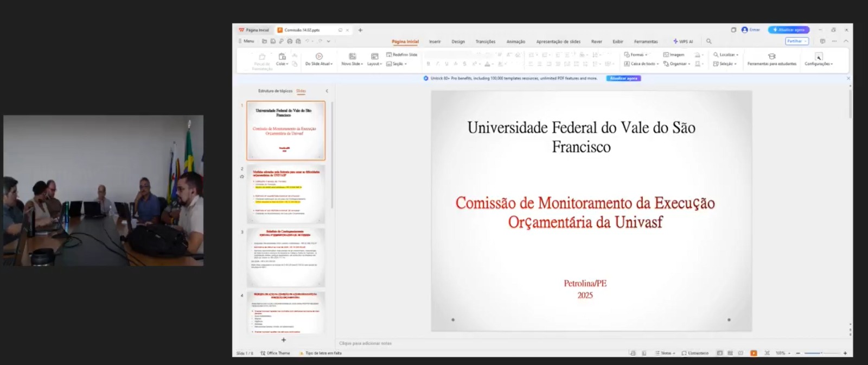868x365 pixels.
Task: Collapse the ribbon with the chevron
Action: tap(846, 41)
